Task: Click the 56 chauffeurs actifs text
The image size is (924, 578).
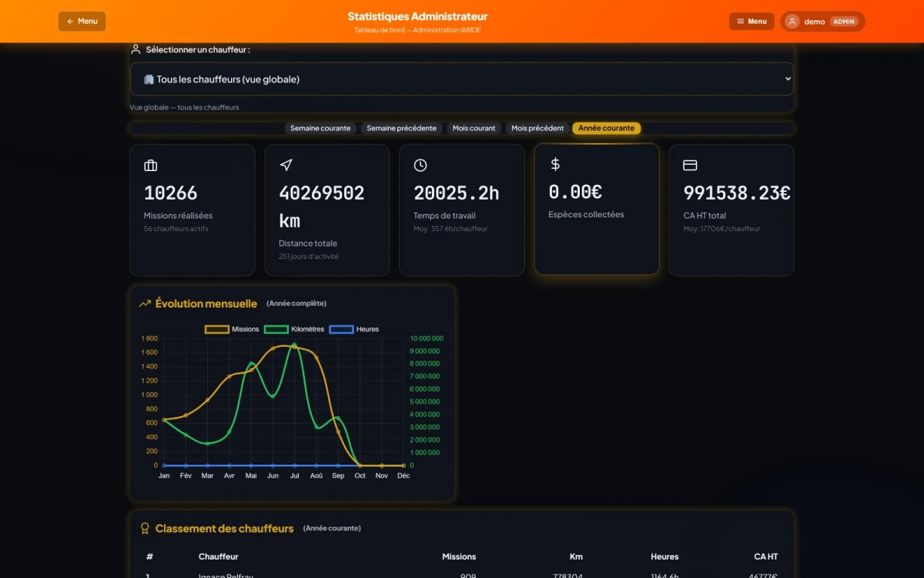Action: 176,229
